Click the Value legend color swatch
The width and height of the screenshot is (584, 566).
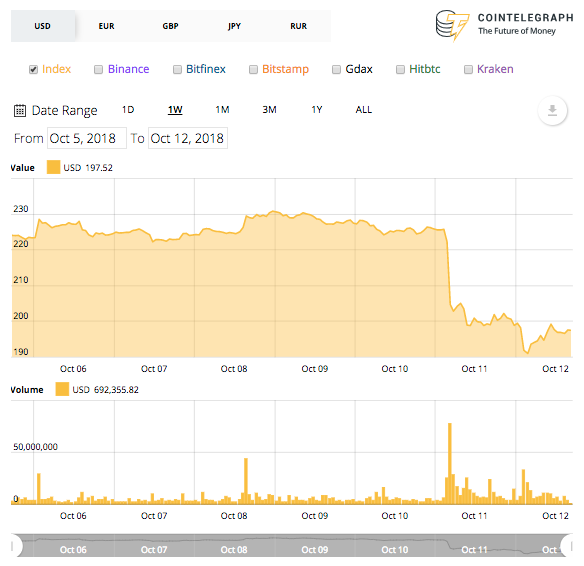tap(53, 167)
